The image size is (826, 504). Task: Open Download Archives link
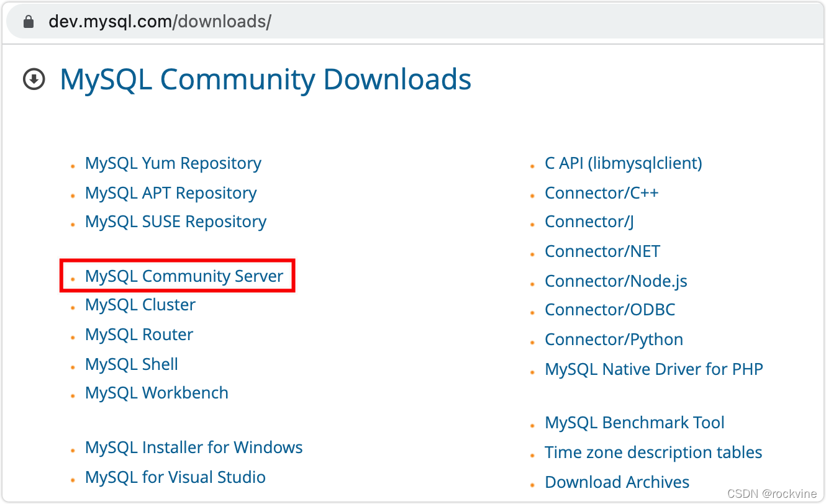(x=617, y=482)
